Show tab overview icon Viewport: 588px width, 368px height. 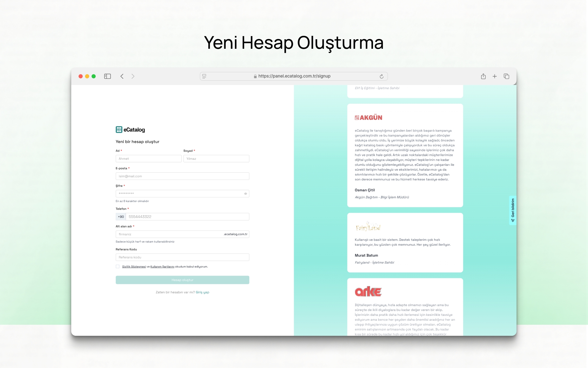pos(506,76)
